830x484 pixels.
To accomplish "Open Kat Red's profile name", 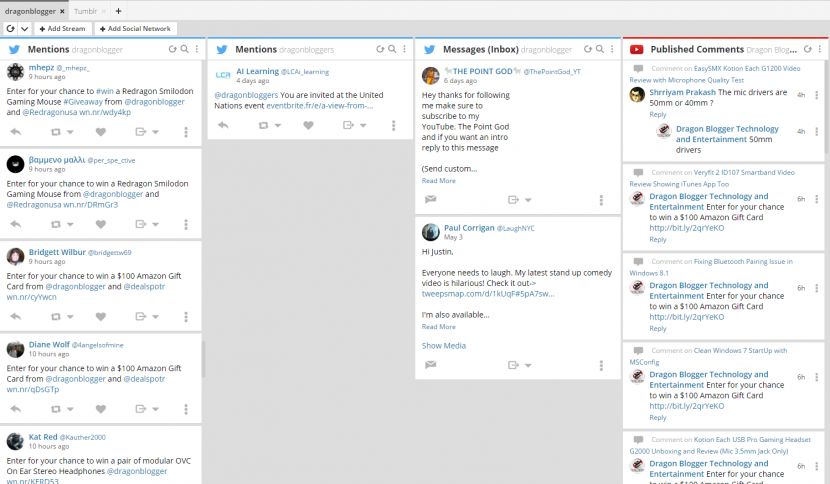I will pos(43,437).
